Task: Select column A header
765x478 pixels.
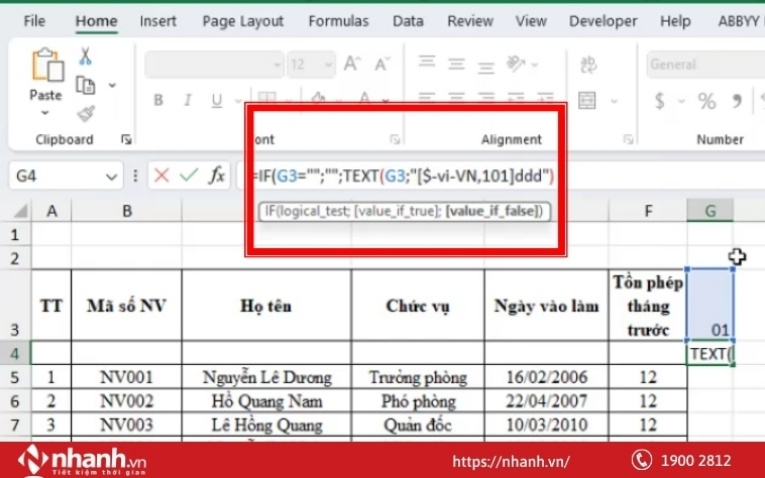Action: pyautogui.click(x=52, y=211)
